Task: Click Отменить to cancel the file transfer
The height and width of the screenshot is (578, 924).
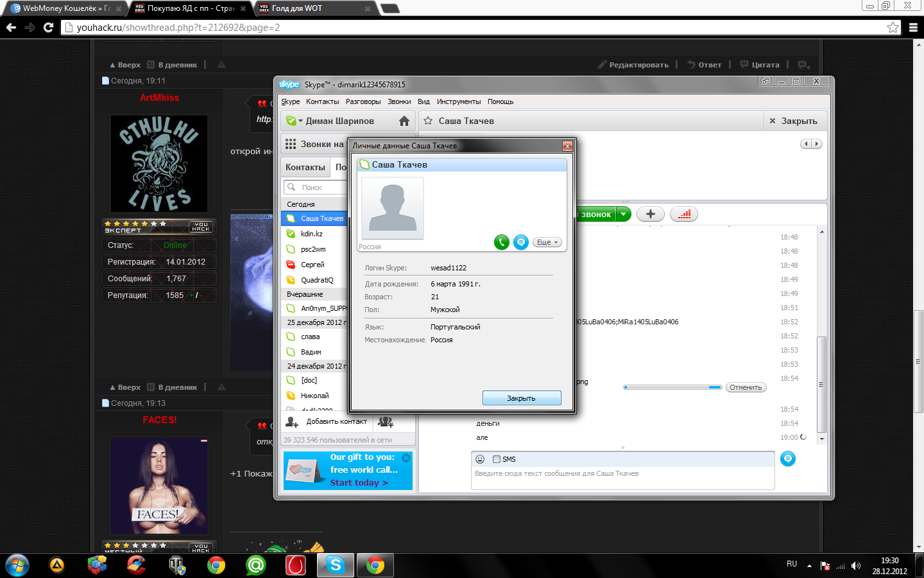Action: [746, 387]
